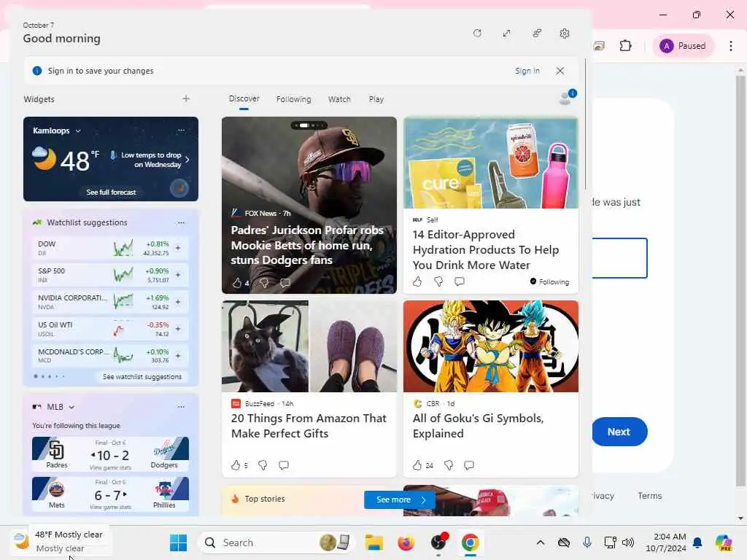
Task: Comment on Goku's Gi Symbols article
Action: pos(469,465)
